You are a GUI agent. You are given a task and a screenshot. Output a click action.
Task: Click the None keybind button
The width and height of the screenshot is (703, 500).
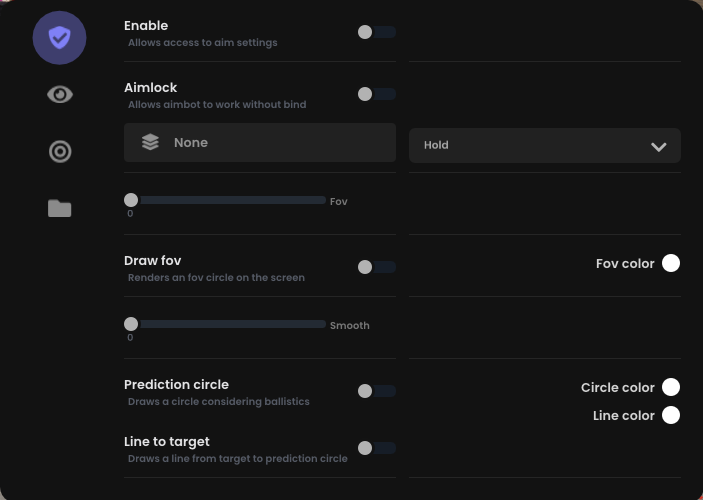(x=260, y=143)
